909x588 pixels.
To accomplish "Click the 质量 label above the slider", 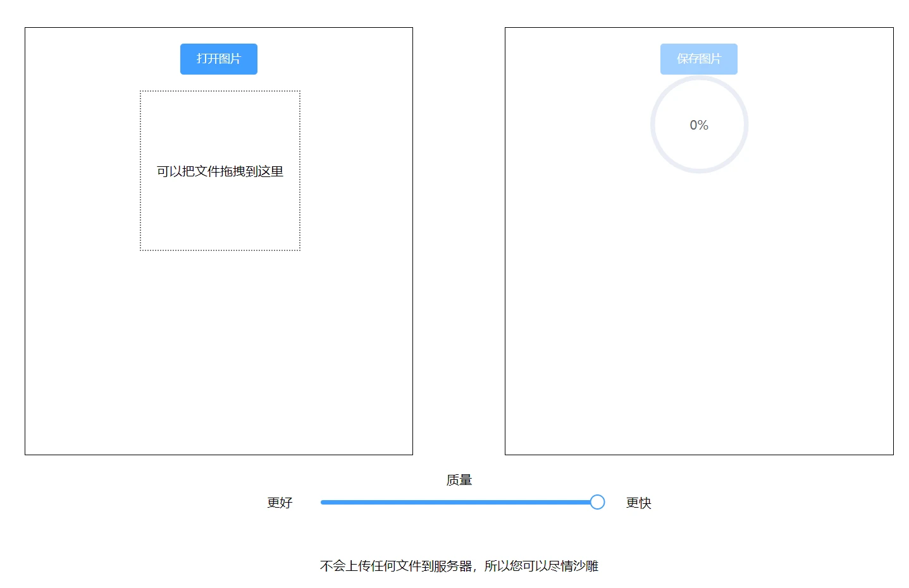I will click(459, 480).
